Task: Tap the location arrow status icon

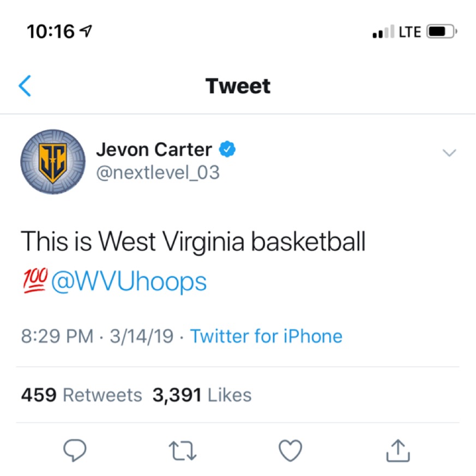Action: point(86,31)
